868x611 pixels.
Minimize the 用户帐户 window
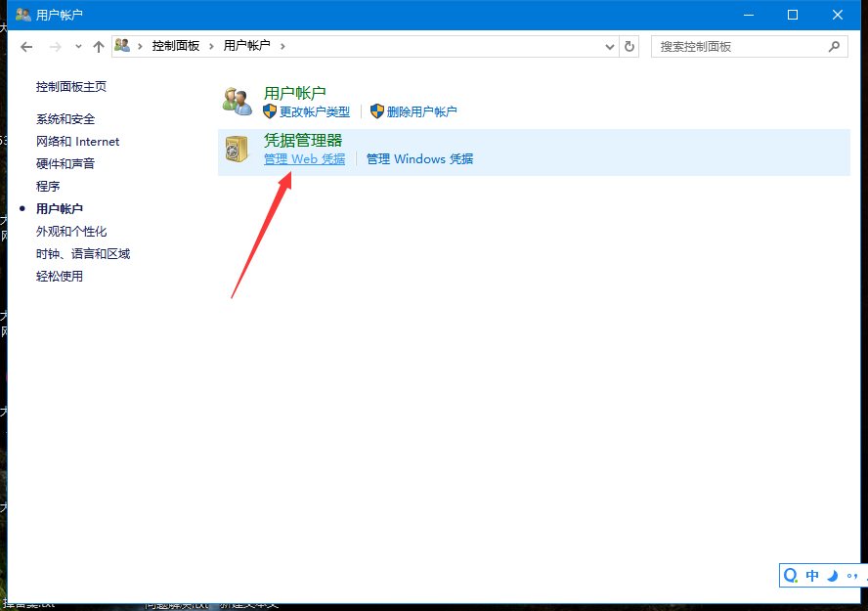pyautogui.click(x=749, y=15)
